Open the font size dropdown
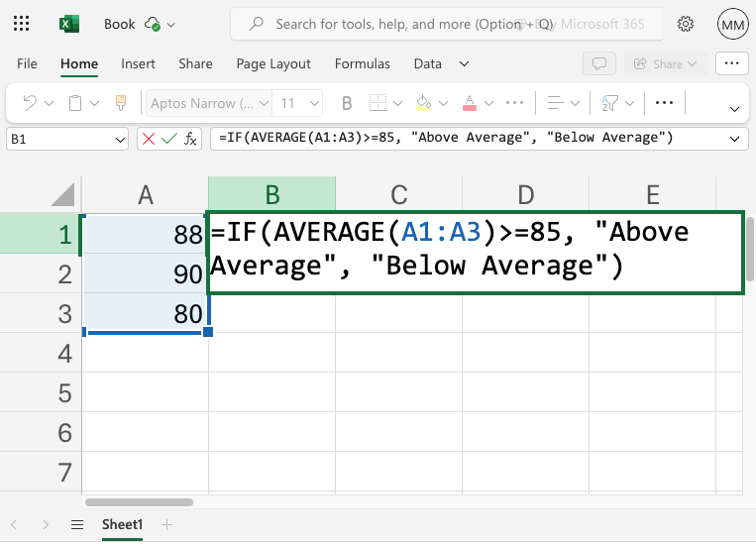 click(x=312, y=103)
